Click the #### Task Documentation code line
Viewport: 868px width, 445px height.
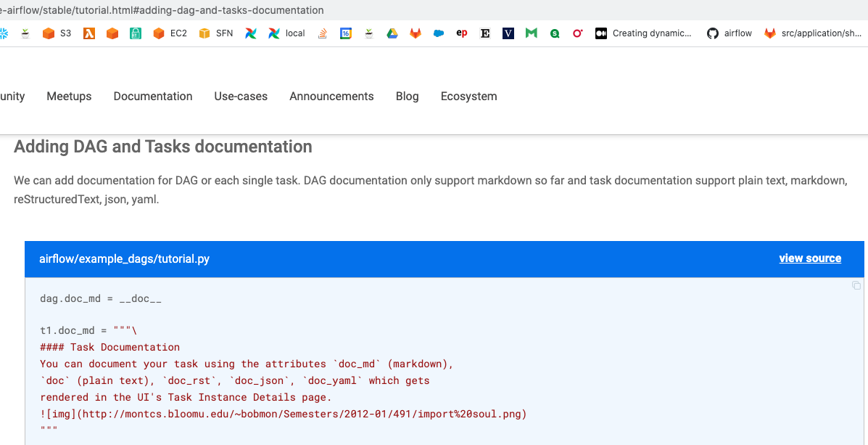point(109,348)
